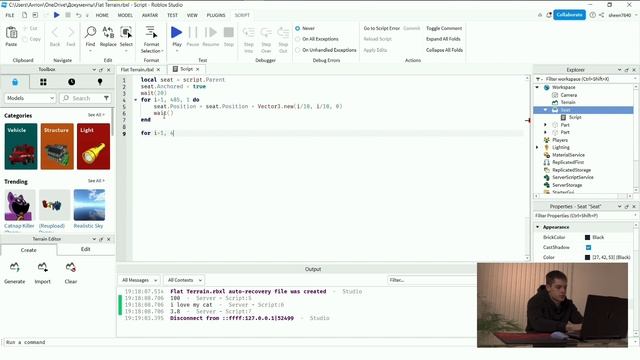Click the Stop test button
Screen dimensions: 640x360
coord(229,37)
